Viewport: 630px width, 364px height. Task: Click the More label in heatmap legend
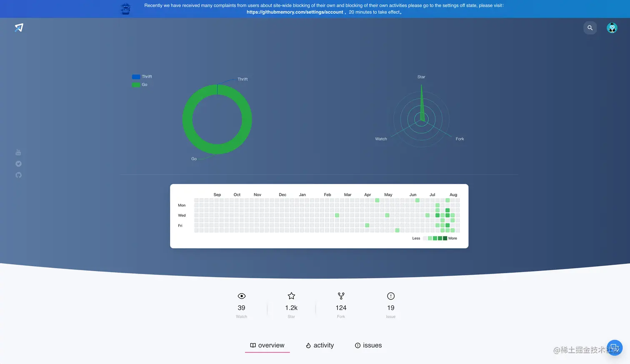(452, 238)
